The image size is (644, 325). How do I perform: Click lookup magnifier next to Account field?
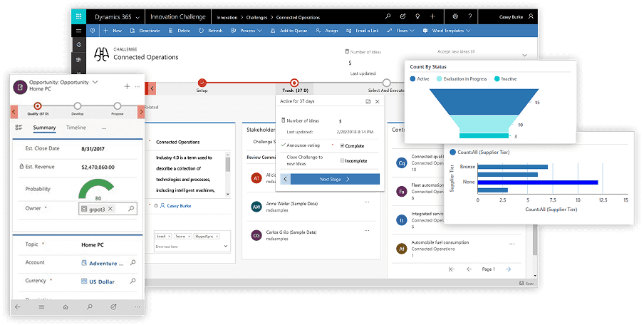132,263
